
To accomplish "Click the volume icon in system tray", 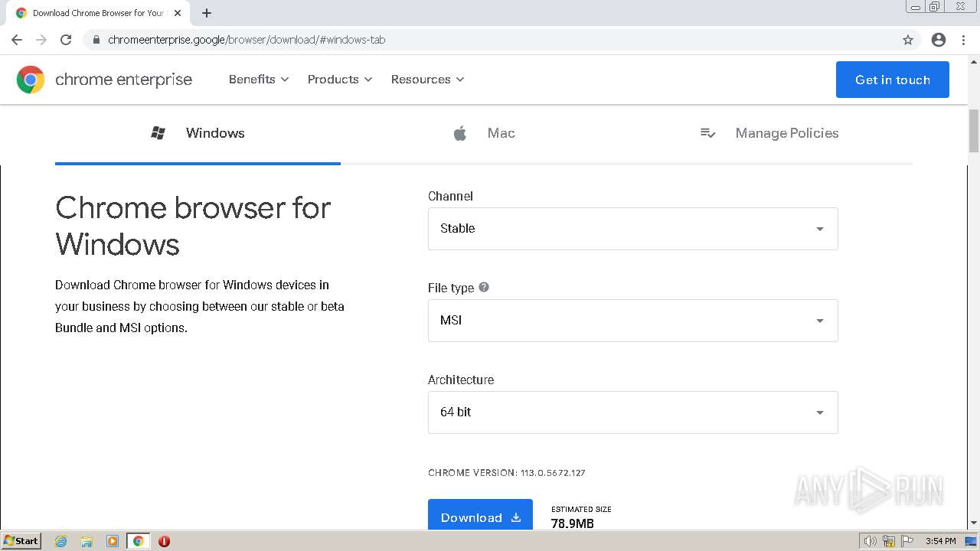I will (x=870, y=541).
